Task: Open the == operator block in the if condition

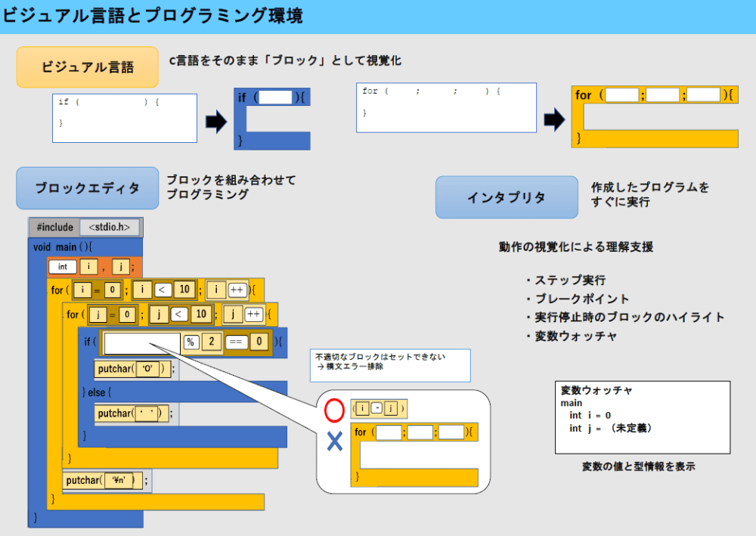Action: [x=235, y=342]
